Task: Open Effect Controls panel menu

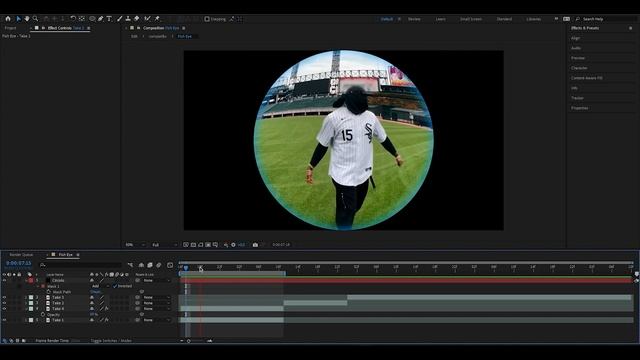Action: 89,28
